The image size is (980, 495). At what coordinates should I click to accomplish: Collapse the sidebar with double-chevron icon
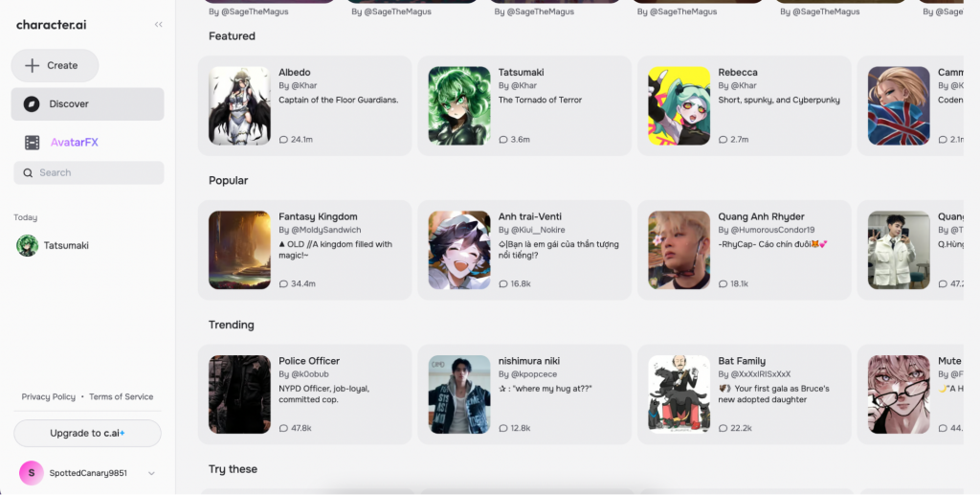click(x=158, y=25)
